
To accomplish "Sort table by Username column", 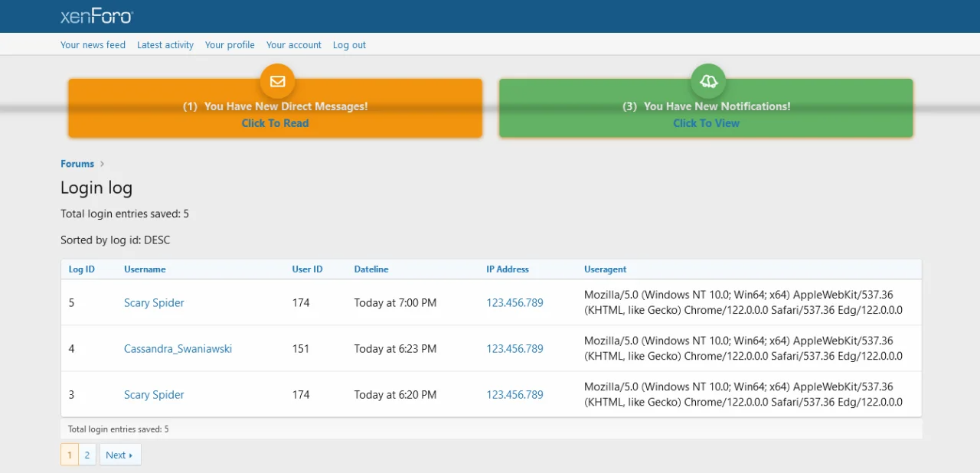I will tap(145, 269).
